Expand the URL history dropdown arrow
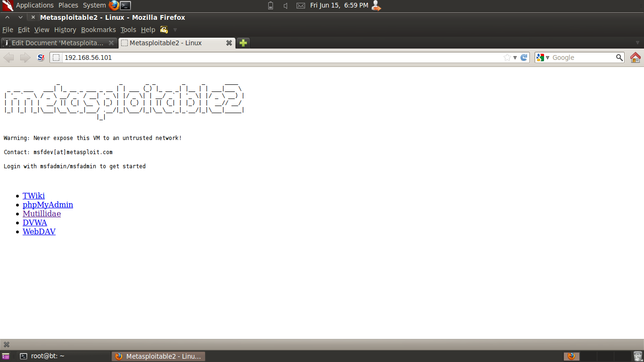Image resolution: width=644 pixels, height=362 pixels. point(515,58)
